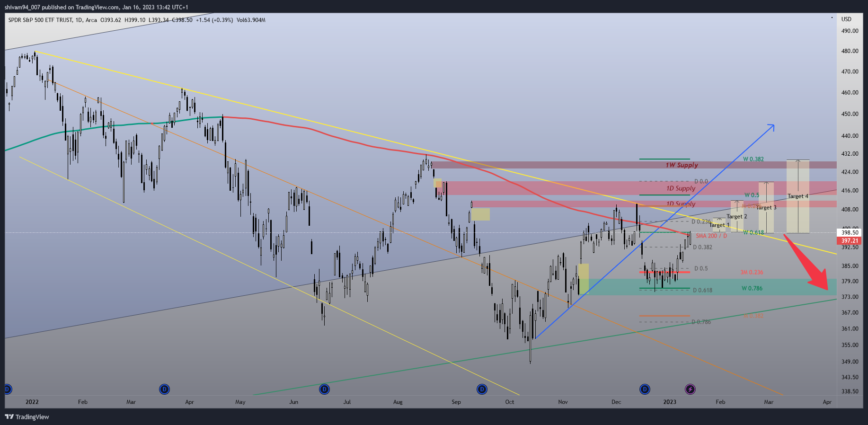The image size is (868, 425).
Task: Click the purple lightning event marker
Action: [x=690, y=390]
